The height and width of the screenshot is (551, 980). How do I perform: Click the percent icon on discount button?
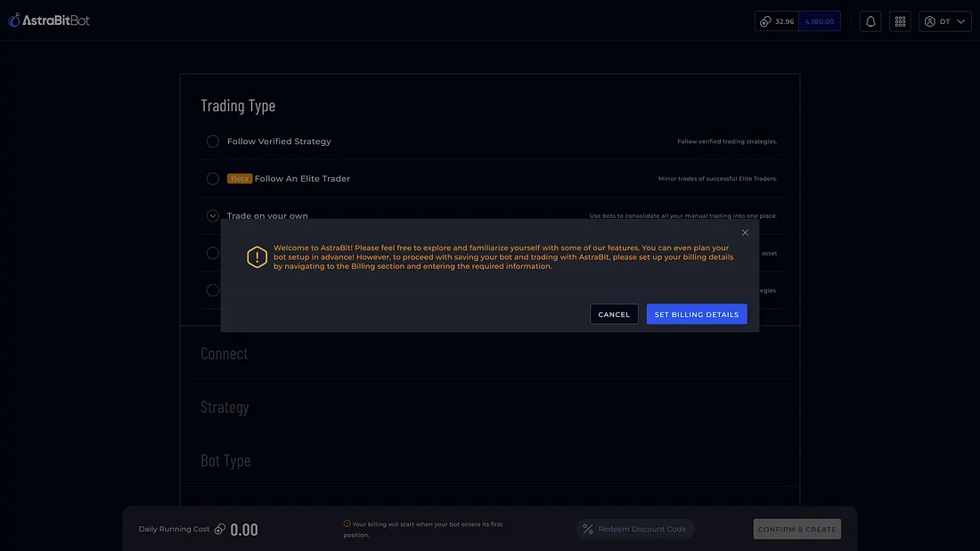pos(588,529)
